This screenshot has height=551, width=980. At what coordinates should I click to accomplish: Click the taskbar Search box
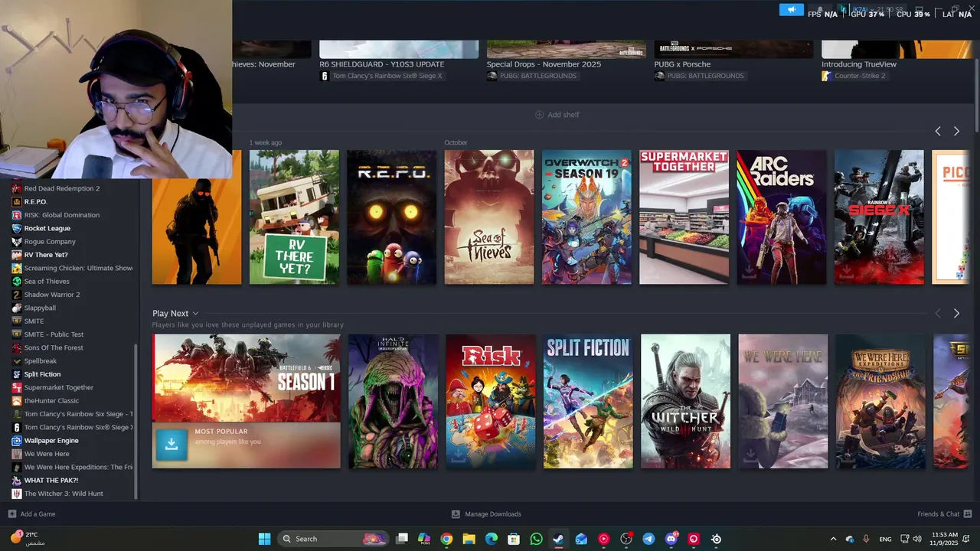(333, 539)
